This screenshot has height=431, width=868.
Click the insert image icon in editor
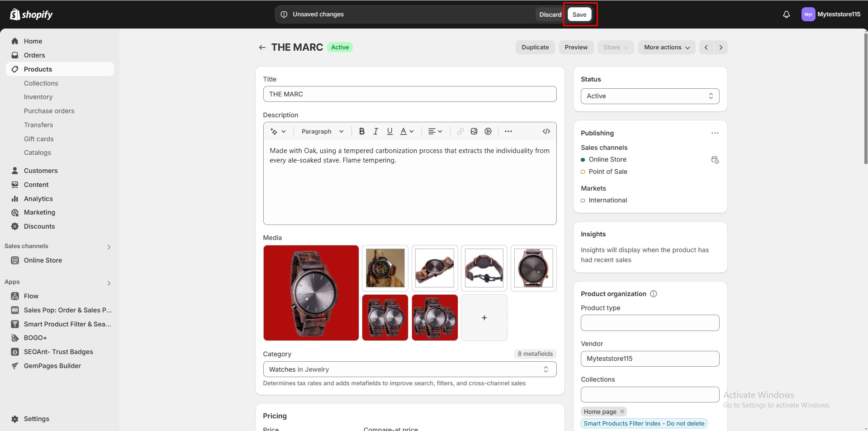[x=474, y=131]
